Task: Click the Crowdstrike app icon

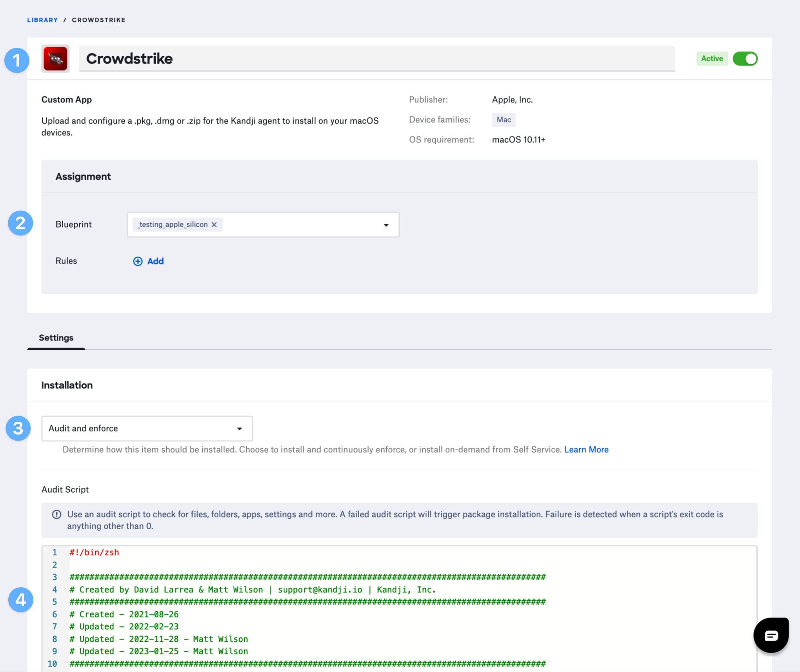Action: [55, 58]
